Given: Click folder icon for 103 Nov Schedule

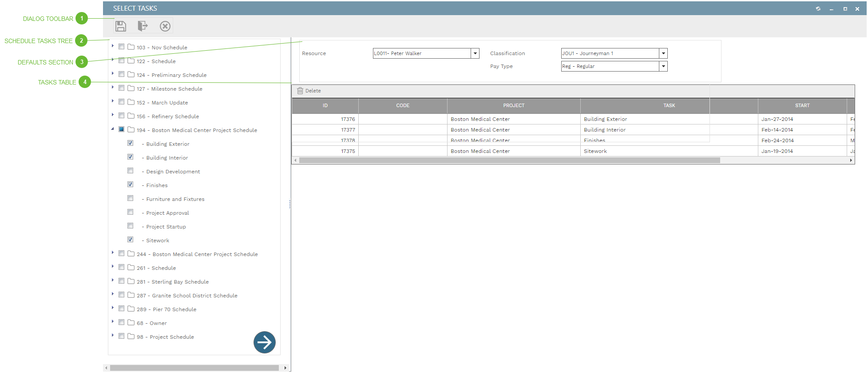Looking at the screenshot, I should [131, 47].
